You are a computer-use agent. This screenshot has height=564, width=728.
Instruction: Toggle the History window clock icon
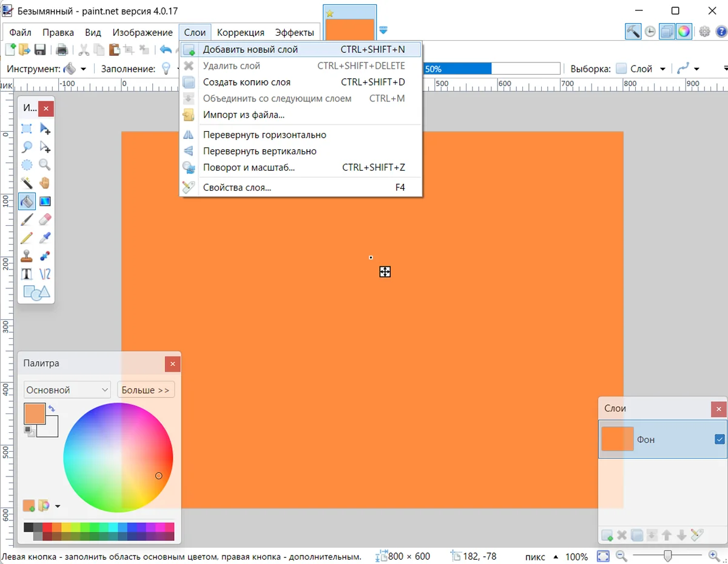click(x=650, y=32)
